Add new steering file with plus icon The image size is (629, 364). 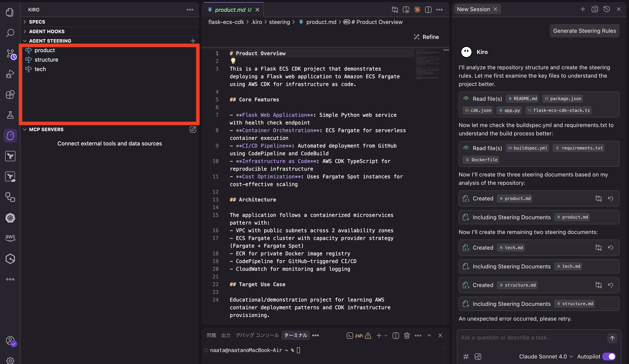[193, 41]
